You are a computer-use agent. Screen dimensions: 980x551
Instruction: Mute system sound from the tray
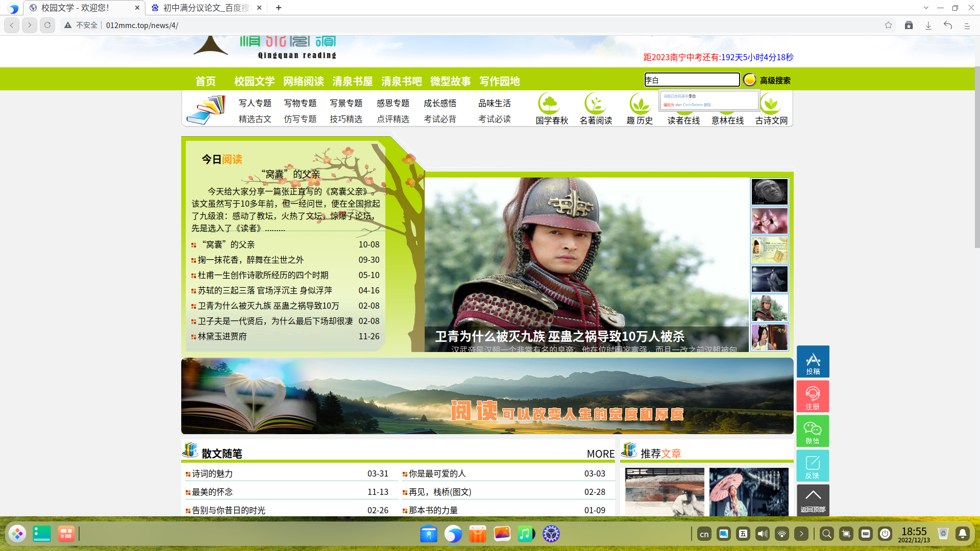click(763, 534)
